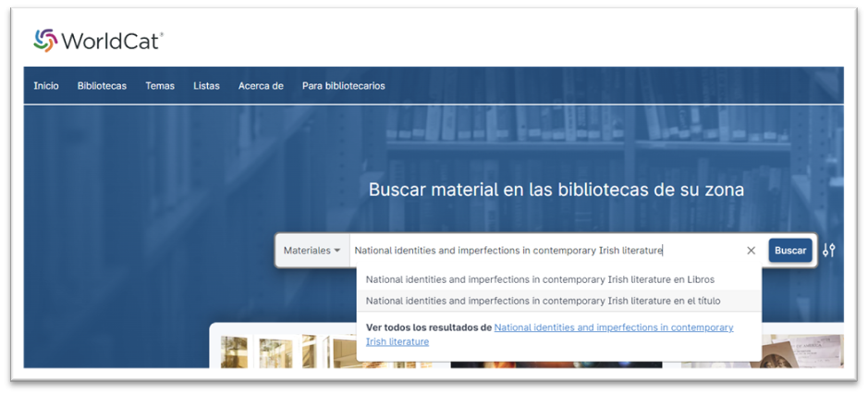Clear the search box with the X icon

(x=751, y=251)
